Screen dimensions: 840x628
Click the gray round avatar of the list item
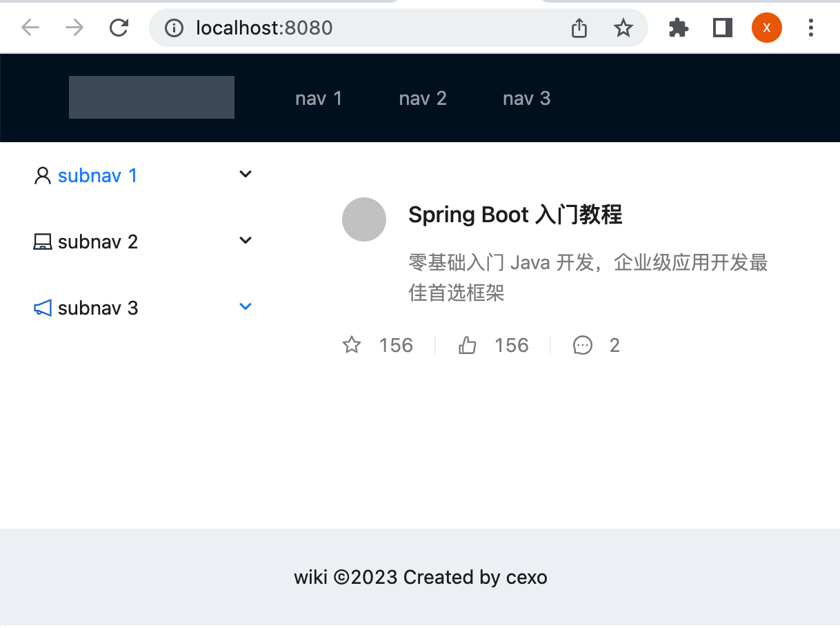tap(364, 219)
